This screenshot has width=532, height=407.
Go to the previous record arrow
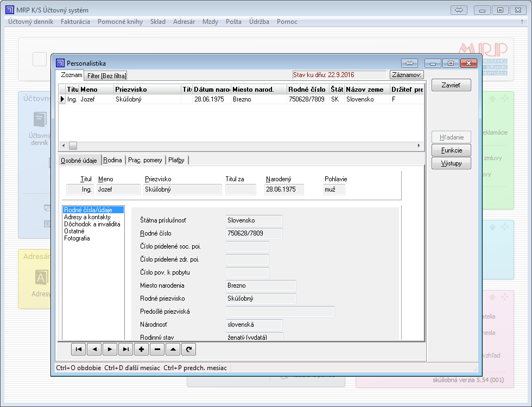click(x=94, y=349)
